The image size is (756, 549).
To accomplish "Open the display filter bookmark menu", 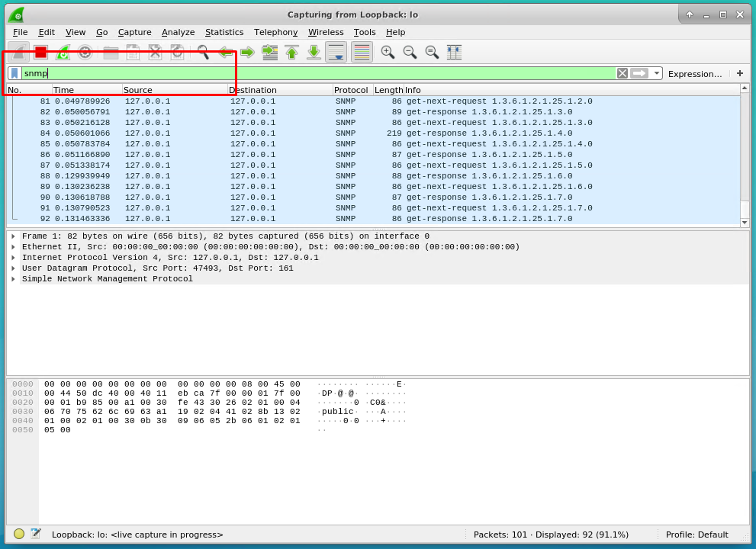I will click(x=14, y=73).
